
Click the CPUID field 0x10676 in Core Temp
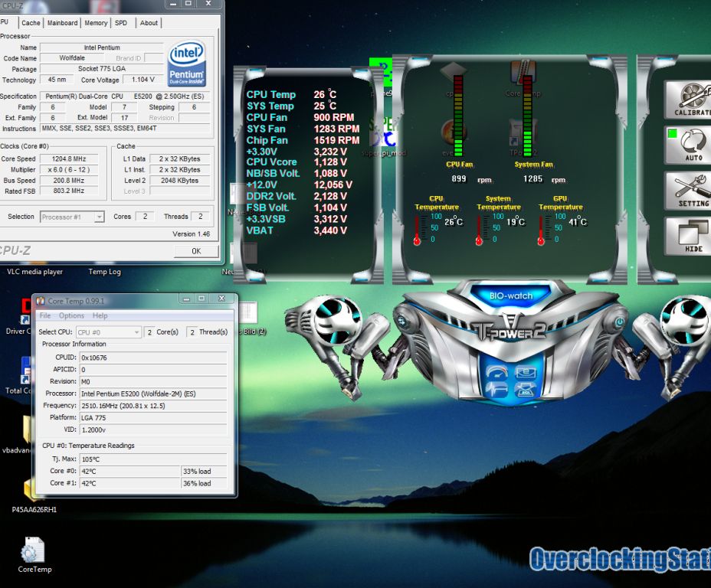pos(153,358)
